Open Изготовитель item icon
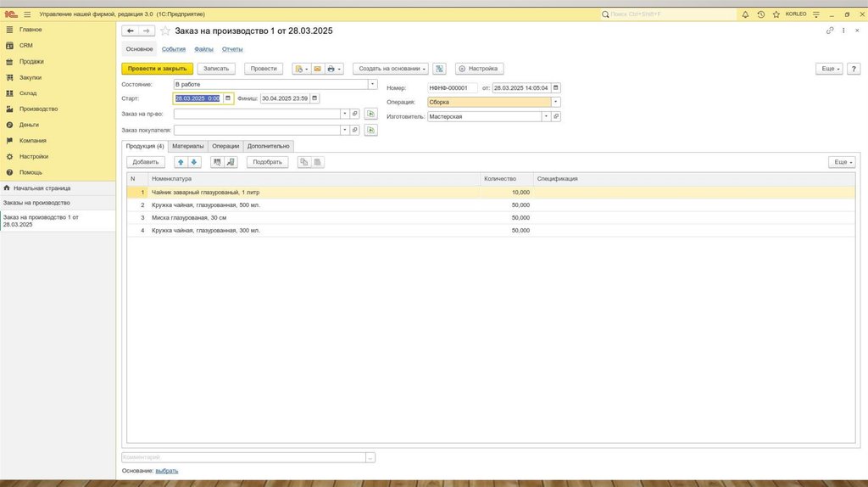868x487 pixels. click(x=556, y=116)
